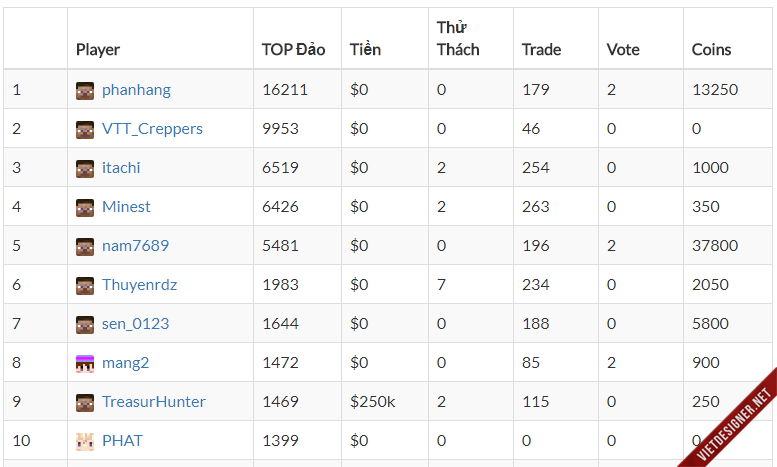The image size is (777, 467).
Task: Click VTT_Creppers player head icon
Action: pyautogui.click(x=85, y=129)
